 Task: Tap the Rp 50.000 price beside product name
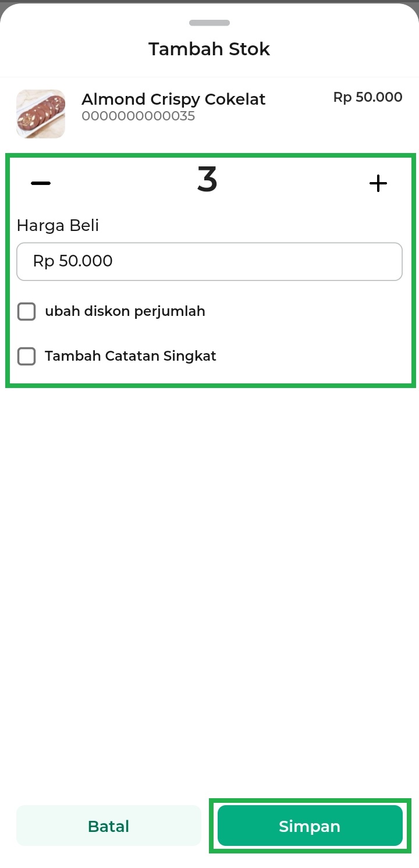pyautogui.click(x=367, y=97)
